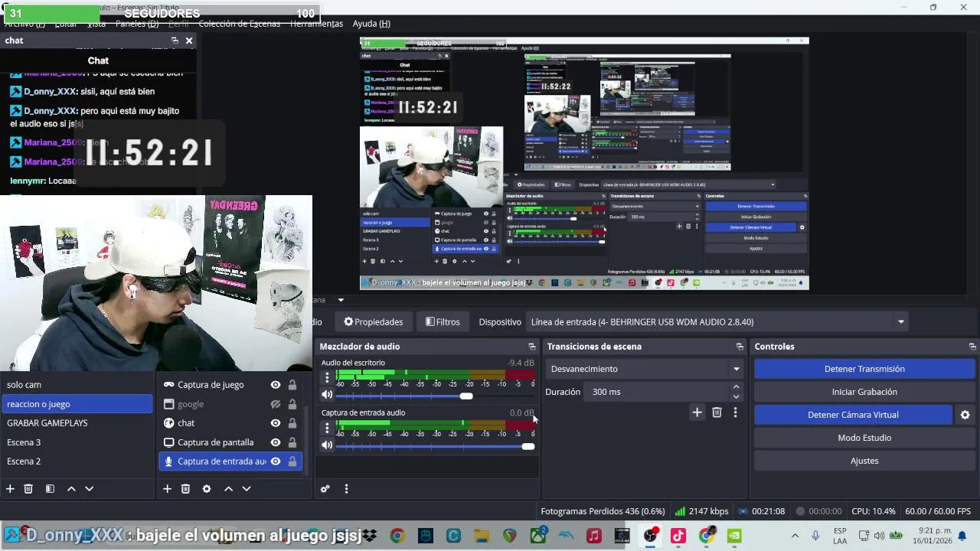Open Audio del escritorio options dots
The width and height of the screenshot is (980, 551).
(327, 377)
